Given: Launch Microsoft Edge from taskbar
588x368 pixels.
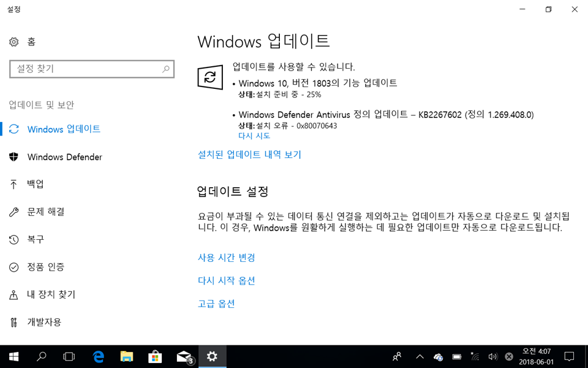Looking at the screenshot, I should coord(98,356).
